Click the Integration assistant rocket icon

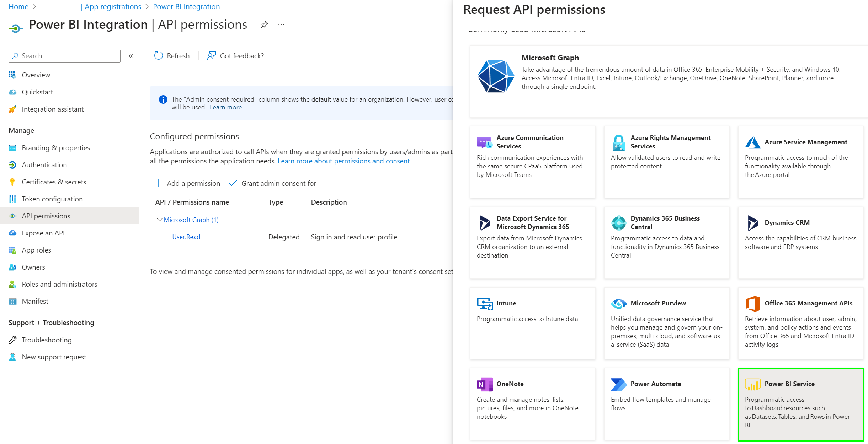pyautogui.click(x=12, y=109)
